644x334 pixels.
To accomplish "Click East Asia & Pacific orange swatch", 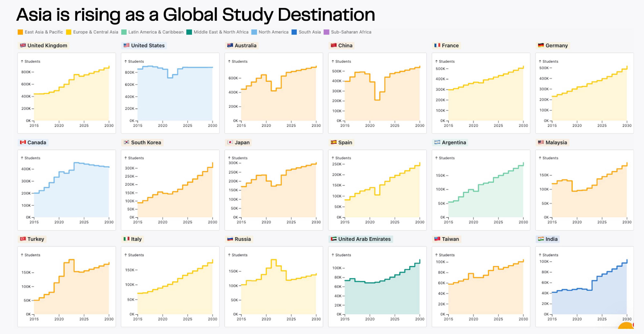I will click(20, 32).
